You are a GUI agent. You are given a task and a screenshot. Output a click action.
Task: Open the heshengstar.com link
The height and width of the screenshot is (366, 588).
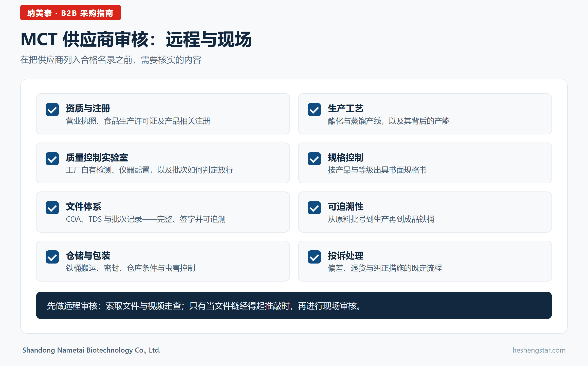pyautogui.click(x=539, y=350)
